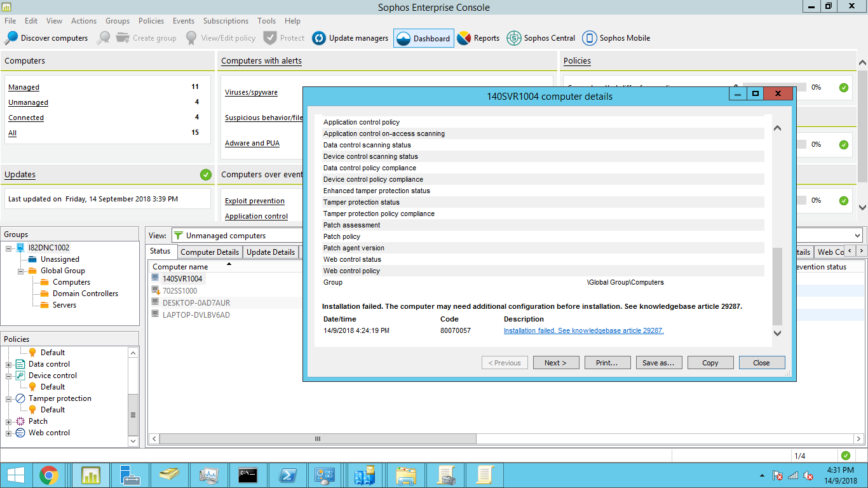Open the Update managers toolbar icon
This screenshot has height=488, width=868.
pyautogui.click(x=319, y=38)
